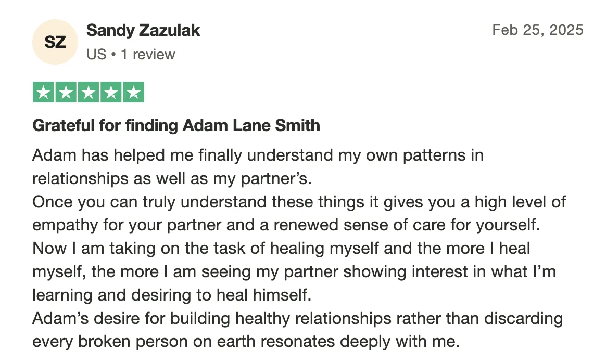This screenshot has width=606, height=364.
Task: Click the "1 review" count text
Action: pos(148,55)
